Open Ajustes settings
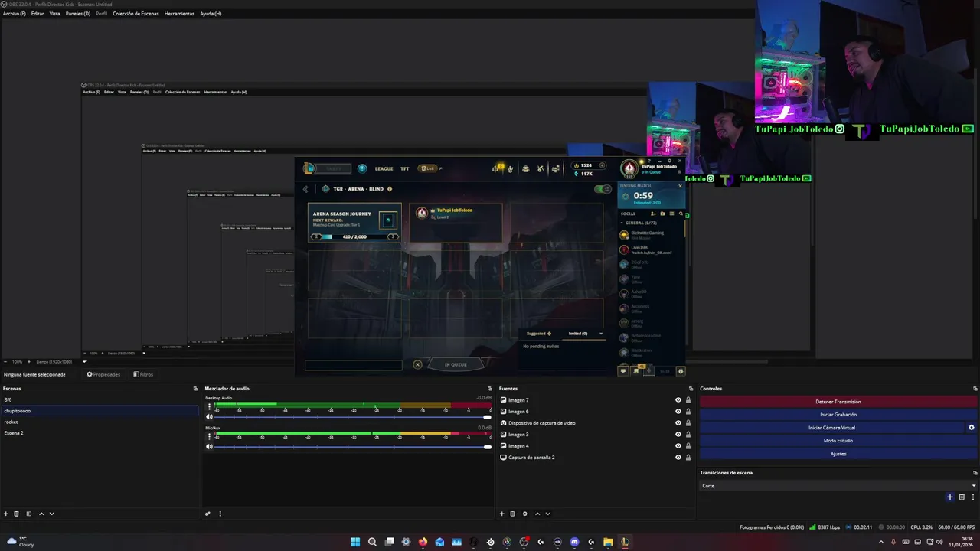Viewport: 980px width, 551px height. pyautogui.click(x=838, y=454)
